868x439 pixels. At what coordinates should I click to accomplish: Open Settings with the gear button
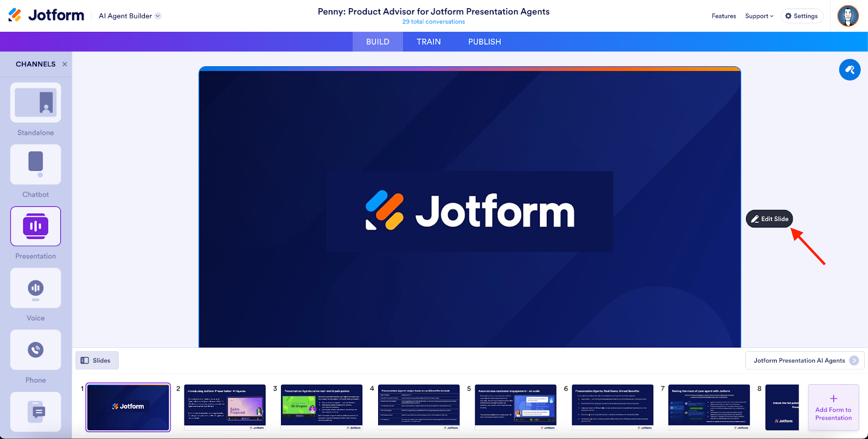[x=802, y=16]
